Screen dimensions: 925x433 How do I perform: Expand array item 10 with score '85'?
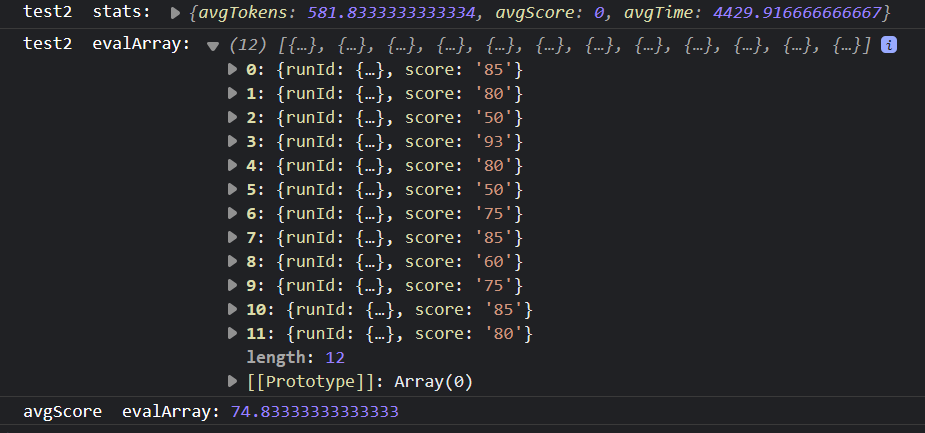234,309
